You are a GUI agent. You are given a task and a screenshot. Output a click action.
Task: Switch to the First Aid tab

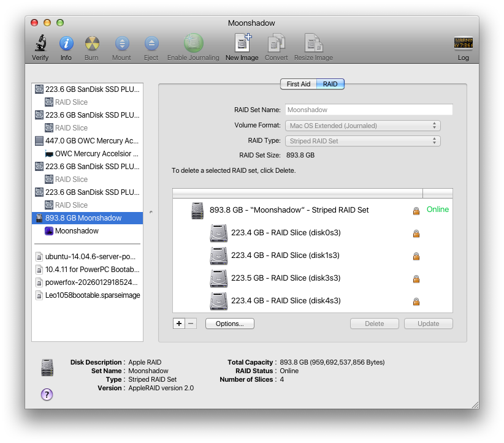point(299,84)
